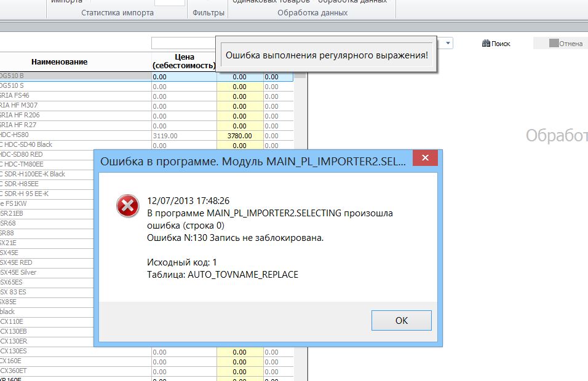
Task: Click the search input field above table
Action: (183, 43)
